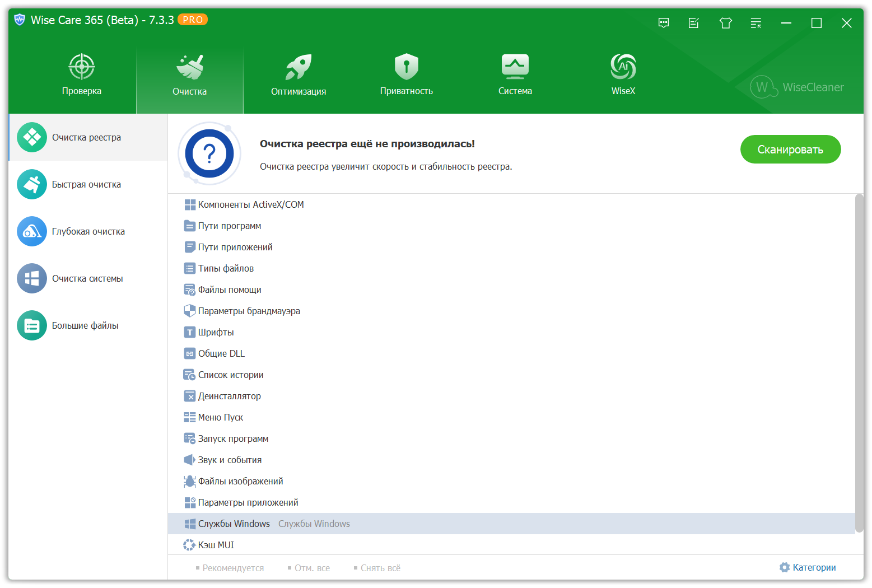The width and height of the screenshot is (872, 588).
Task: Open the Проверка (PC Checkup) tab icon
Action: click(82, 67)
